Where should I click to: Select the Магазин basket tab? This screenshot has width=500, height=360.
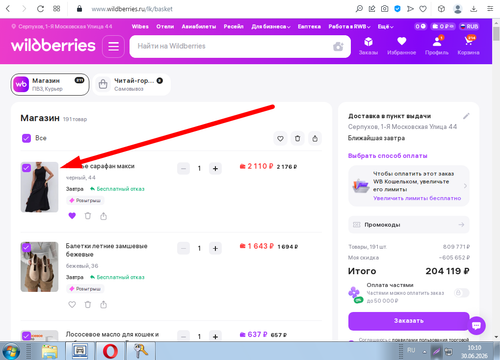[50, 84]
